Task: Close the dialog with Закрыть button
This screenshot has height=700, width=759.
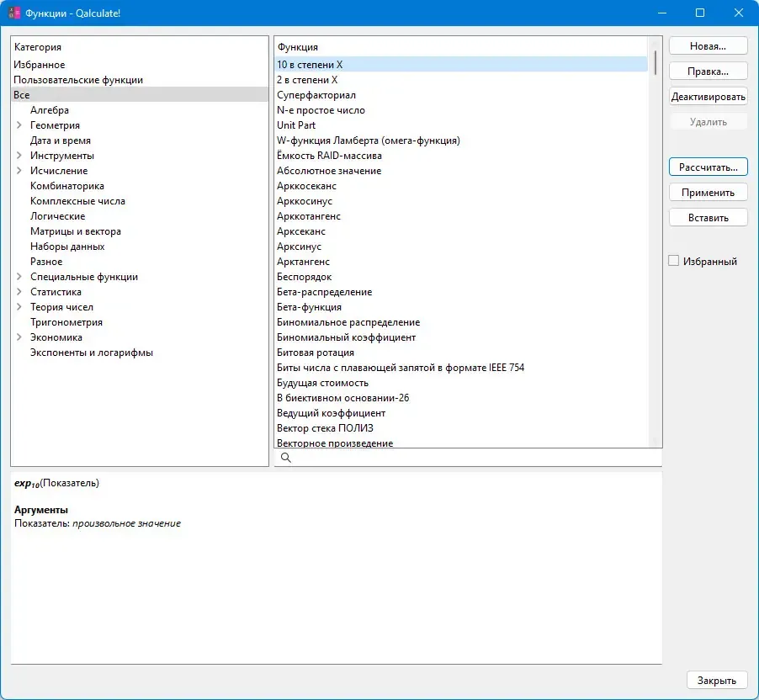Action: (x=716, y=680)
